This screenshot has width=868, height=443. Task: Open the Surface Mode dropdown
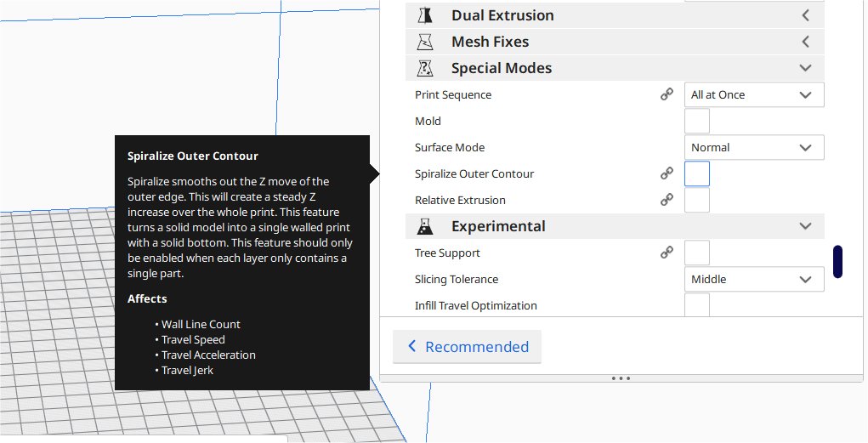(x=753, y=147)
